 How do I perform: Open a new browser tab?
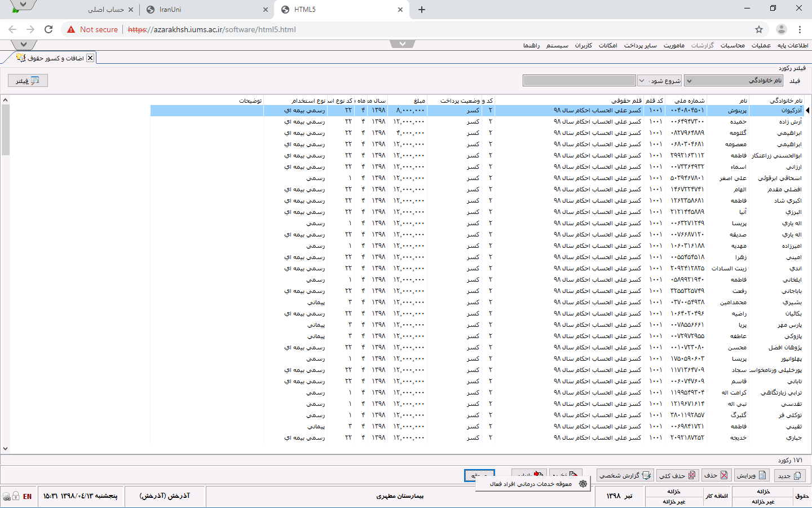422,10
